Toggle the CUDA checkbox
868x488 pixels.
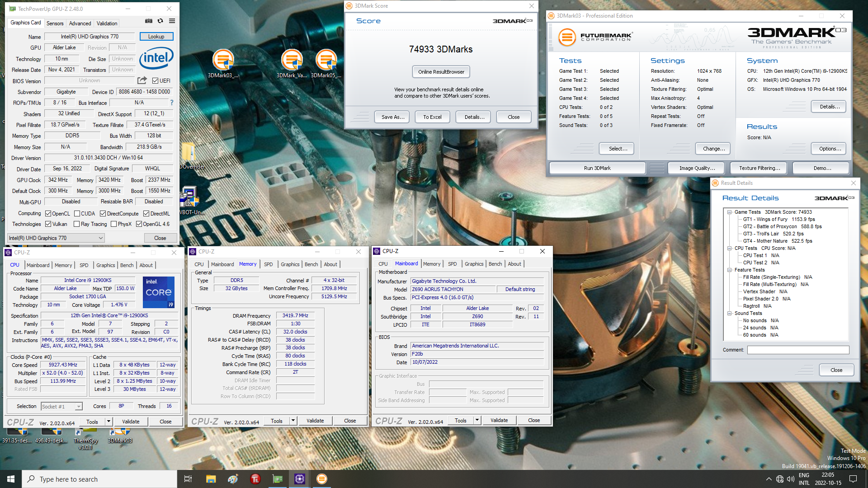click(x=77, y=214)
